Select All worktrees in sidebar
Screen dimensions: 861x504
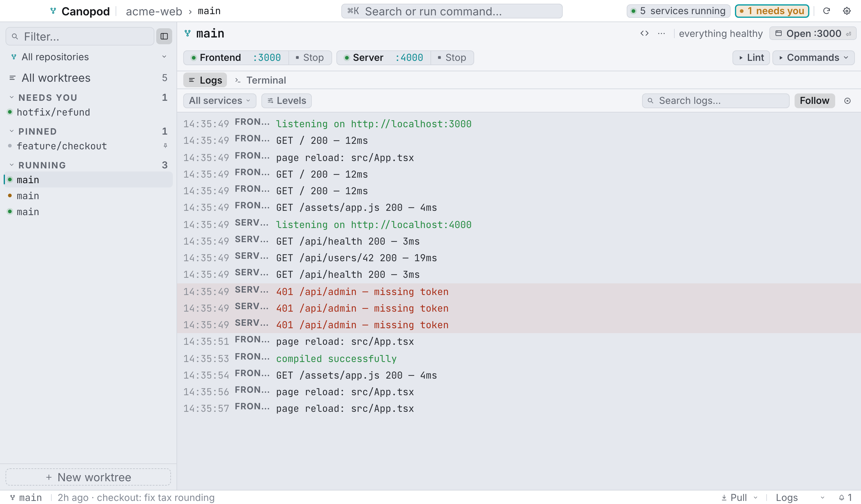pyautogui.click(x=89, y=78)
